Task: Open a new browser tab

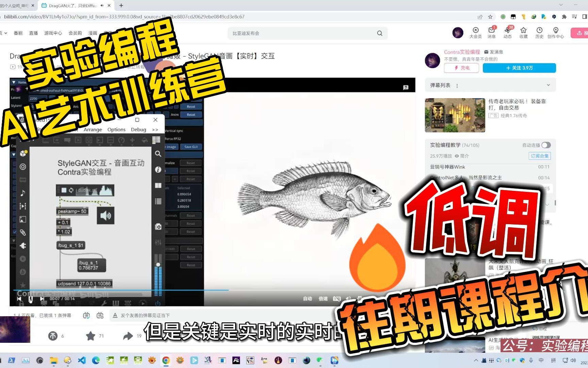Action: click(121, 5)
